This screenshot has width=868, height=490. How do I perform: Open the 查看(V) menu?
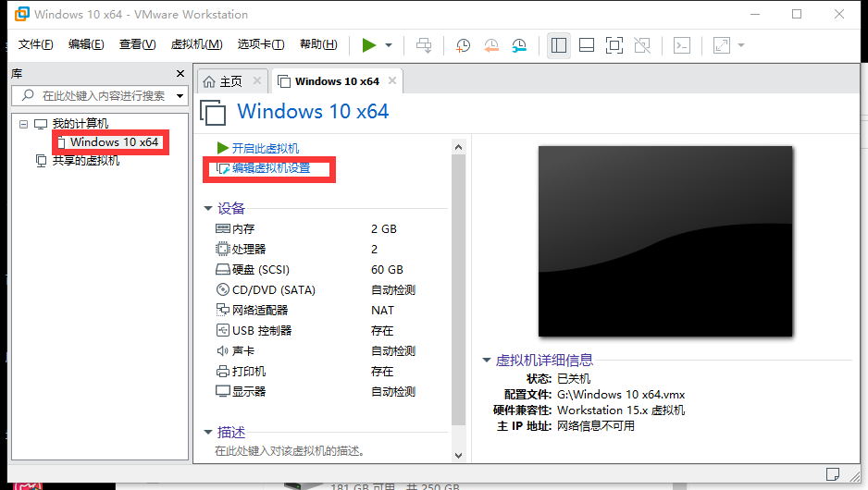[137, 44]
